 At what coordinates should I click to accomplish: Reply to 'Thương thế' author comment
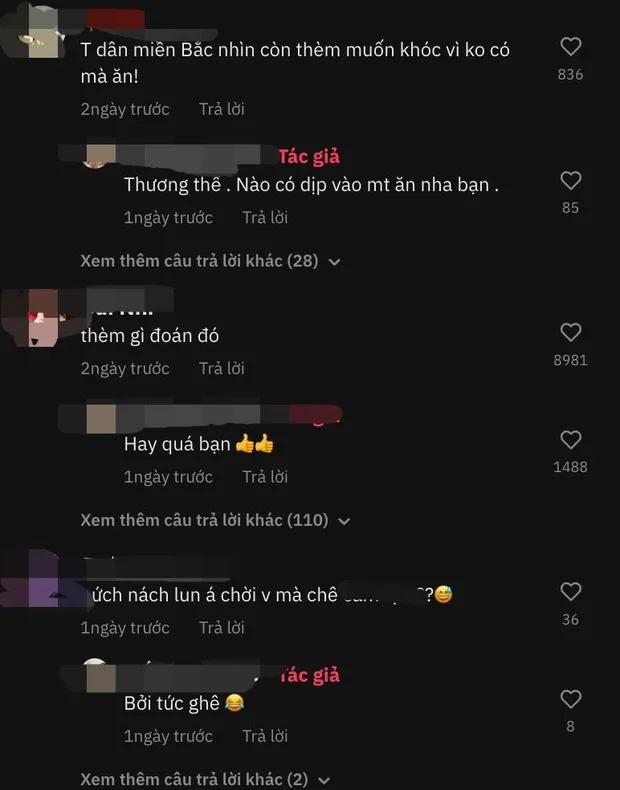tap(265, 217)
